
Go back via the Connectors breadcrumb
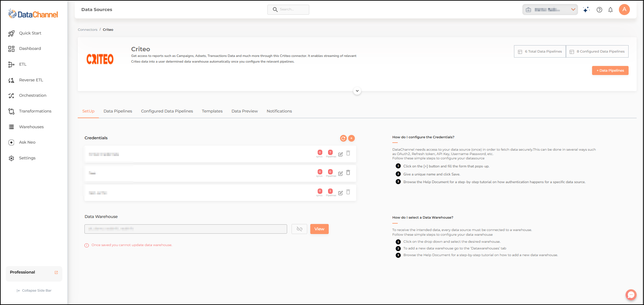tap(87, 30)
